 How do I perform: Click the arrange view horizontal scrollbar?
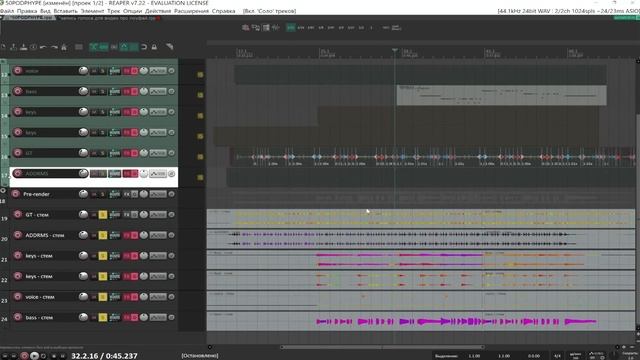pyautogui.click(x=382, y=347)
